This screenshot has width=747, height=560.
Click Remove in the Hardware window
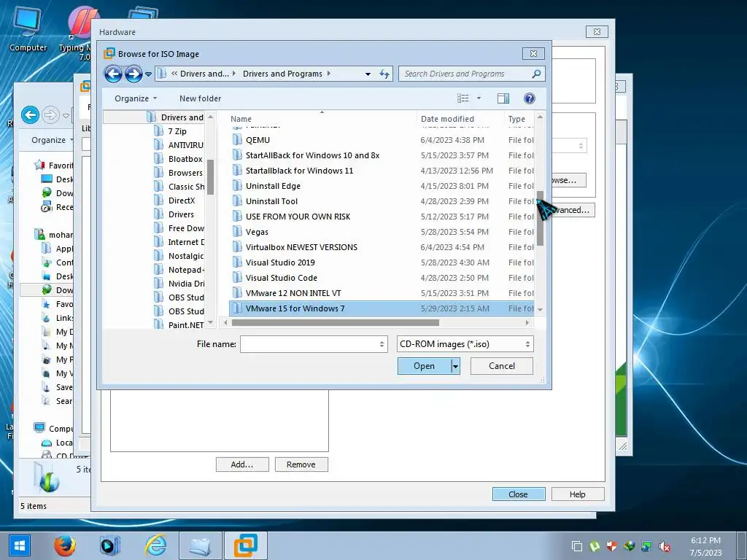[x=301, y=464]
